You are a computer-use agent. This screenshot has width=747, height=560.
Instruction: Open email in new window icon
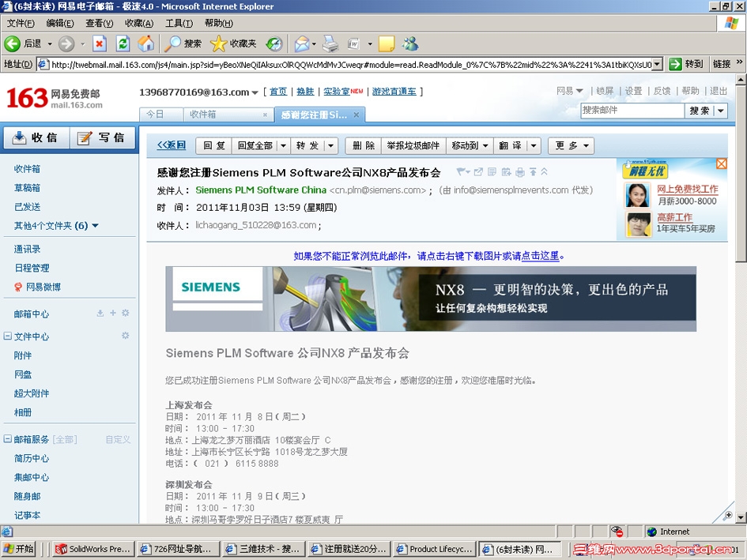[478, 171]
